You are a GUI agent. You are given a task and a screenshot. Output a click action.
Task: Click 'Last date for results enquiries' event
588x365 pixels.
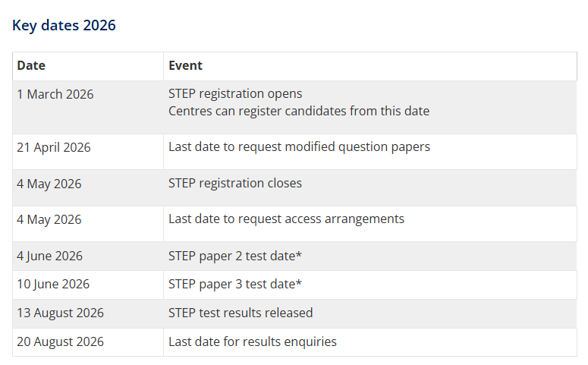tap(253, 341)
